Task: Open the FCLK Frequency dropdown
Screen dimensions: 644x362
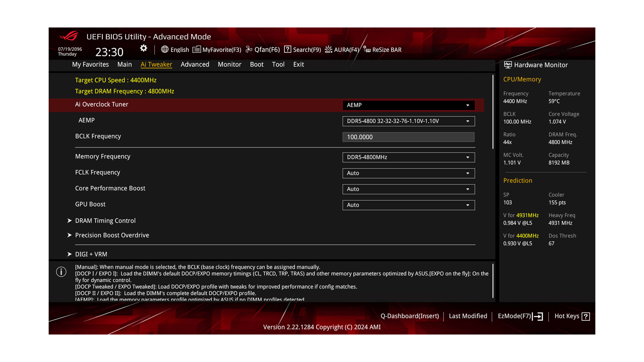Action: (x=409, y=173)
